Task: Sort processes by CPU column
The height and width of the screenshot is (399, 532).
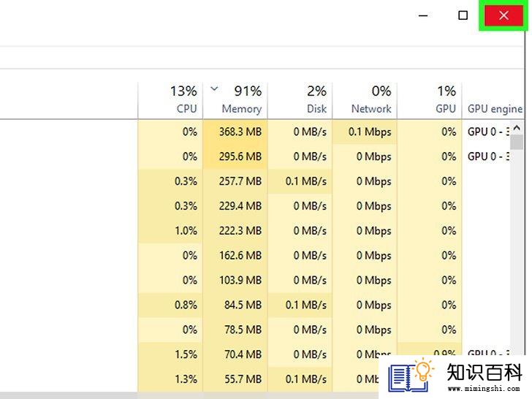Action: click(170, 100)
